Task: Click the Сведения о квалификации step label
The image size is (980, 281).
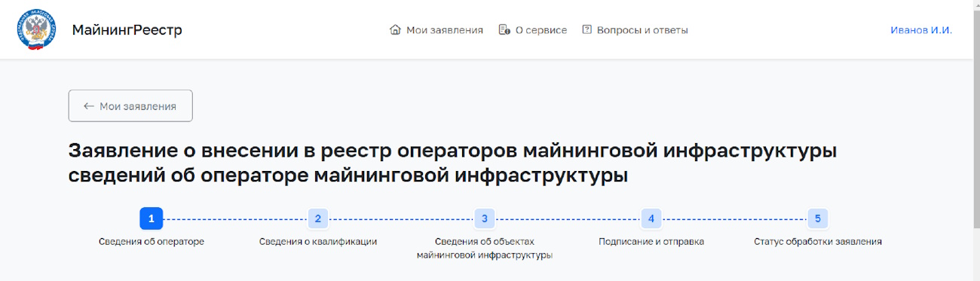Action: 318,242
